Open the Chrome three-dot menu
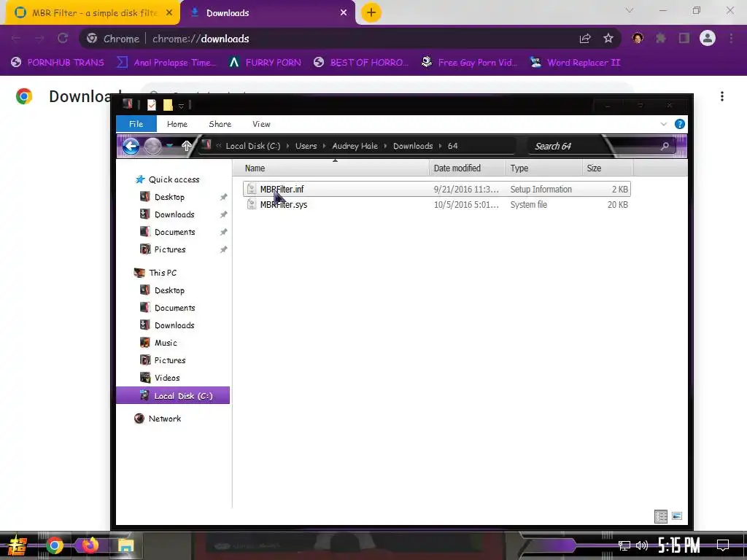Screen dimensions: 747x560 (x=731, y=39)
